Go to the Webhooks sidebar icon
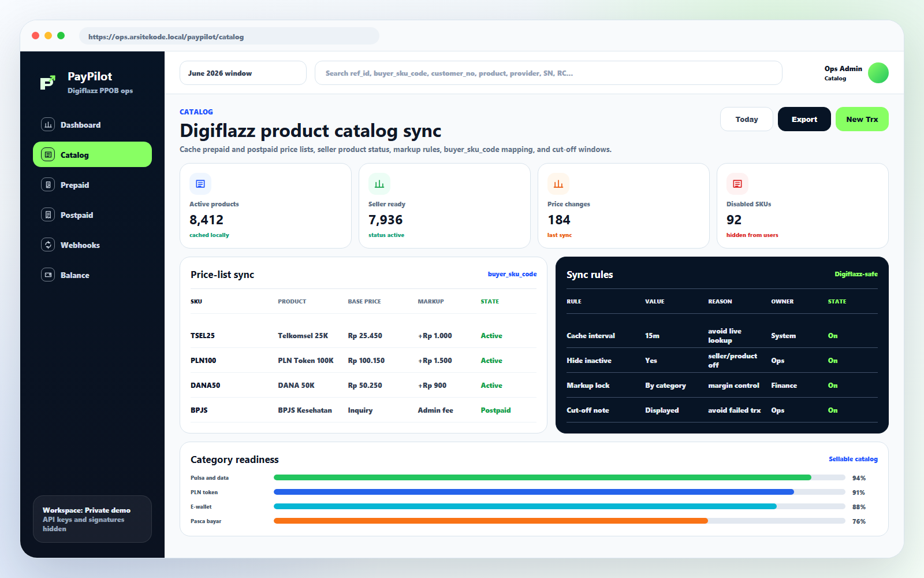Viewport: 924px width, 578px height. click(48, 244)
